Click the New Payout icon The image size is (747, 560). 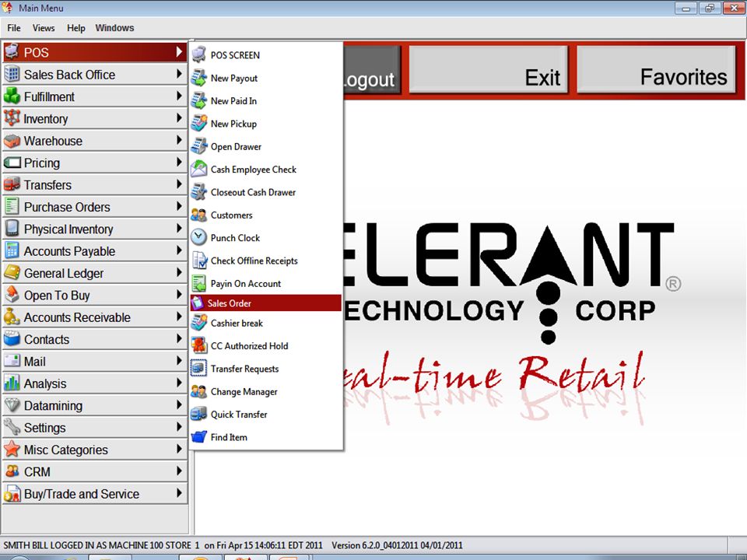click(198, 78)
